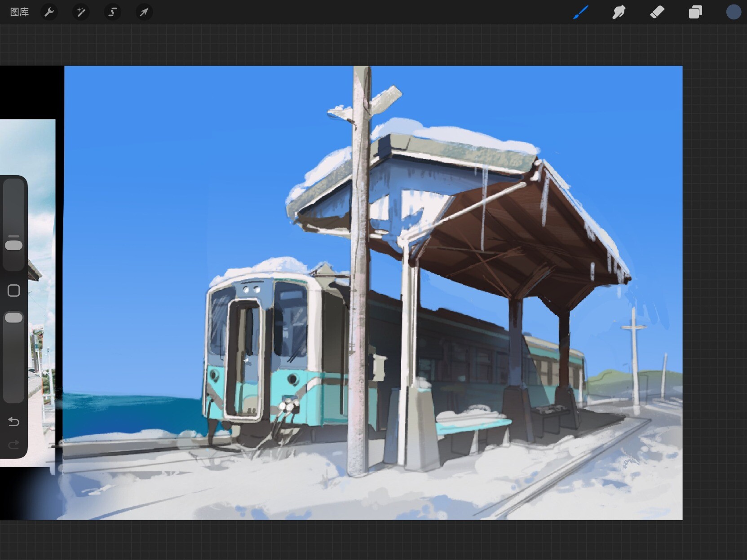
Task: Activate the Transform arrow tool
Action: 144,12
